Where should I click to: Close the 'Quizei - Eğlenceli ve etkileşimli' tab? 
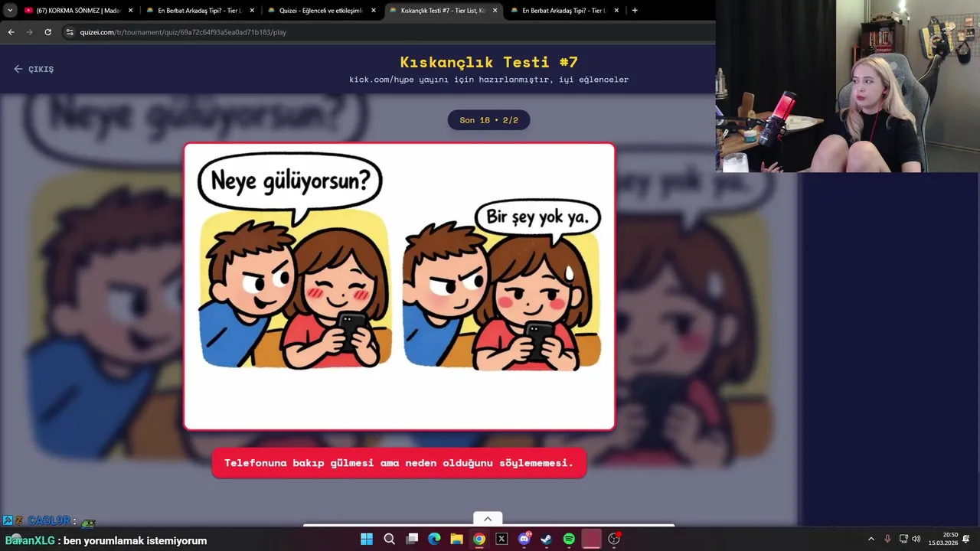pos(374,11)
